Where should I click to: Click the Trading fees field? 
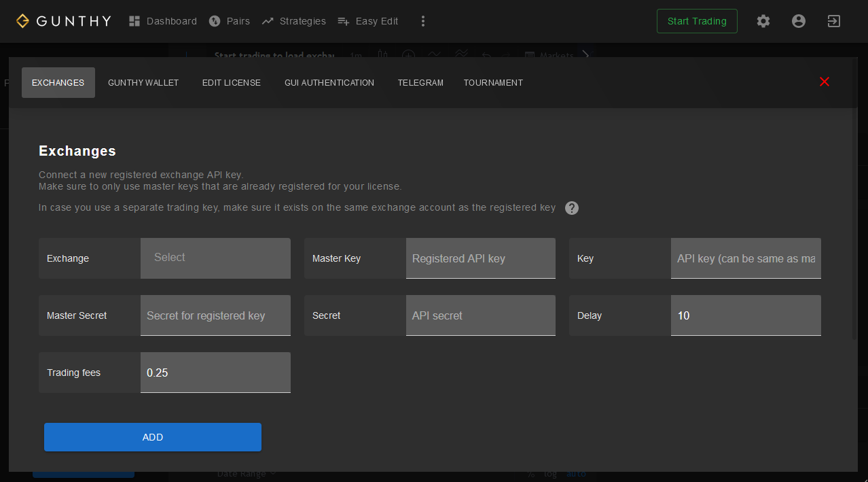click(x=215, y=373)
